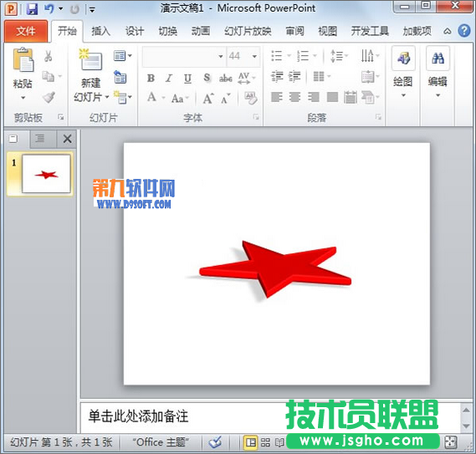Viewport: 476px width, 454px height.
Task: Open the 字体 font dialog launcher
Action: pos(256,117)
